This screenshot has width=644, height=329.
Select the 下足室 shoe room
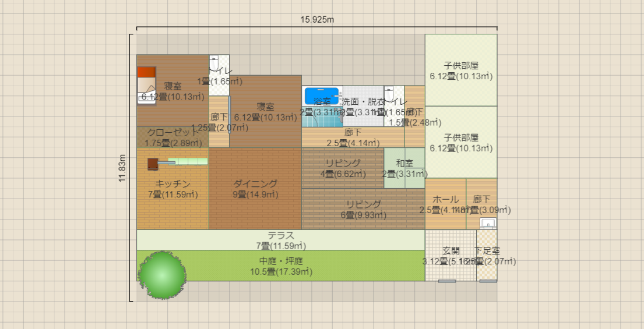coord(487,255)
